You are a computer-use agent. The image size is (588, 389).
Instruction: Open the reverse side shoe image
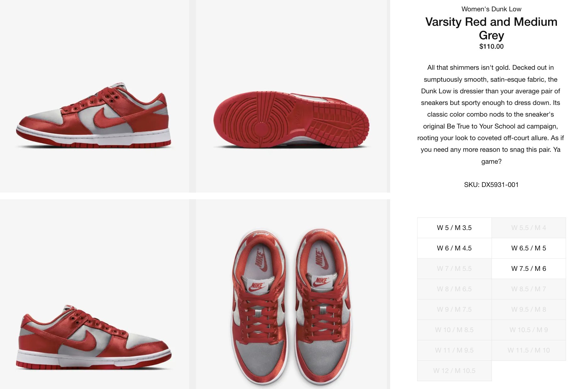click(x=94, y=294)
